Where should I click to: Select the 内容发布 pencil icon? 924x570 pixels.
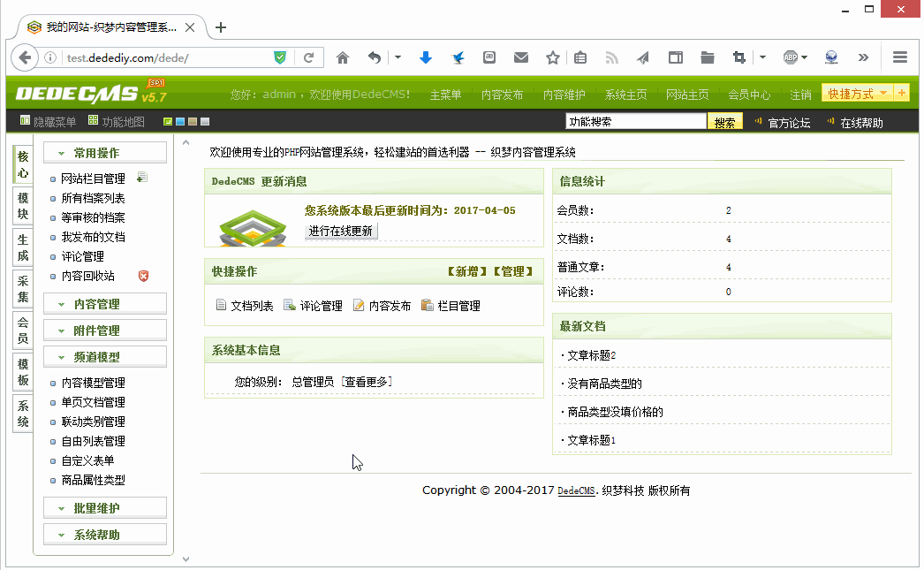pyautogui.click(x=359, y=304)
